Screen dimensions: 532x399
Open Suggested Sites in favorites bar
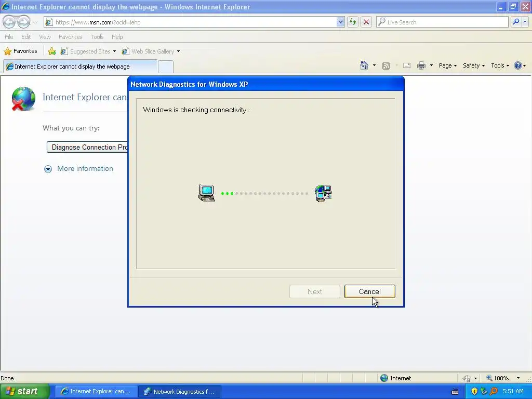(88, 51)
